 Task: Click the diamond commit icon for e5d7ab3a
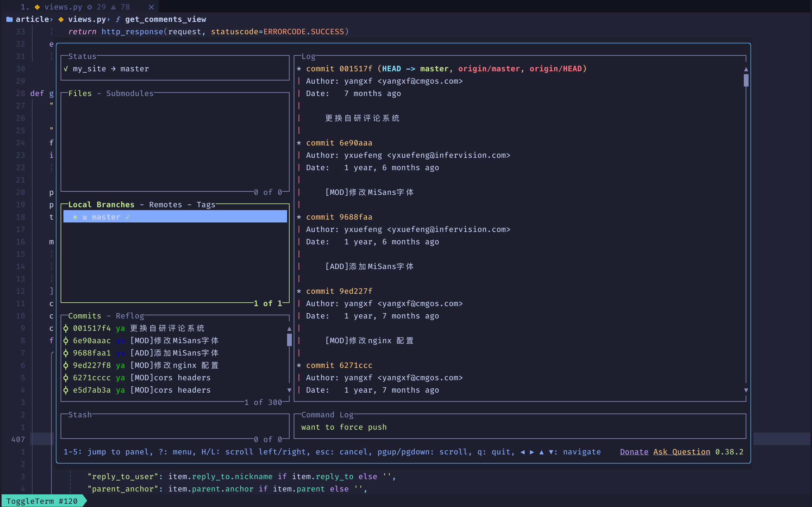point(65,389)
